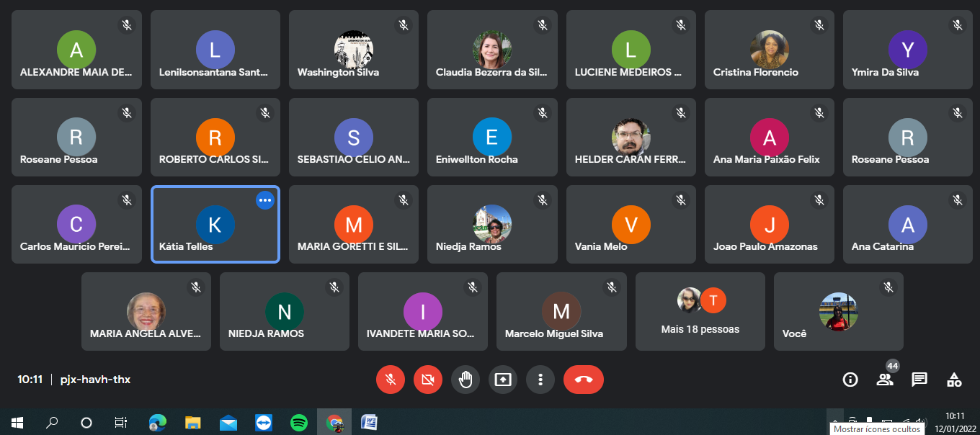Open meeting details info panel
Image resolution: width=980 pixels, height=435 pixels.
click(850, 380)
